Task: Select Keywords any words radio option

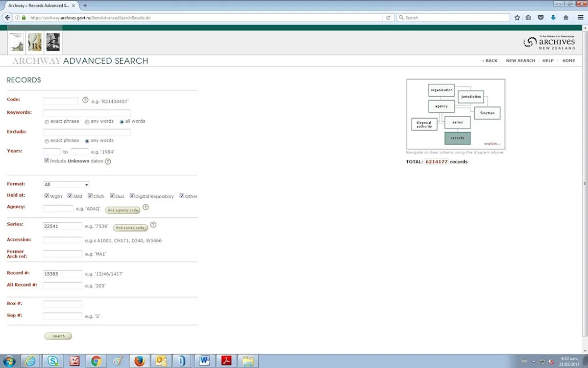Action: [x=87, y=122]
